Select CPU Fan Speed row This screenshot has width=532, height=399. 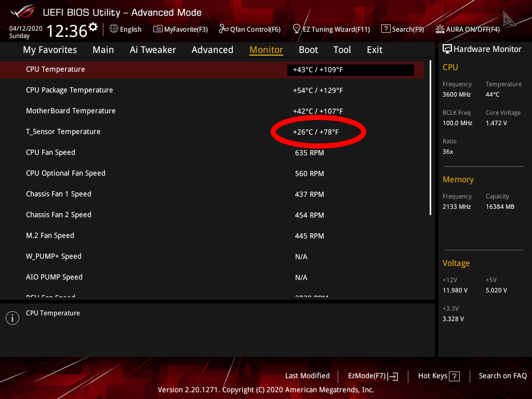[x=212, y=153]
